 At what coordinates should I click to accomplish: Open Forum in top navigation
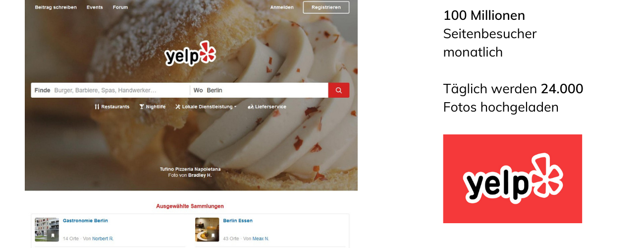[x=120, y=7]
